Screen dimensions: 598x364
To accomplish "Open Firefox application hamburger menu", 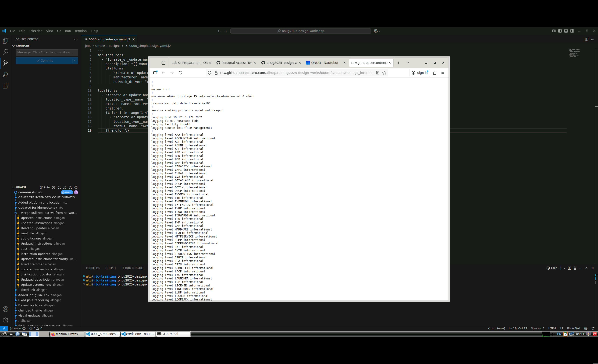I will [443, 73].
